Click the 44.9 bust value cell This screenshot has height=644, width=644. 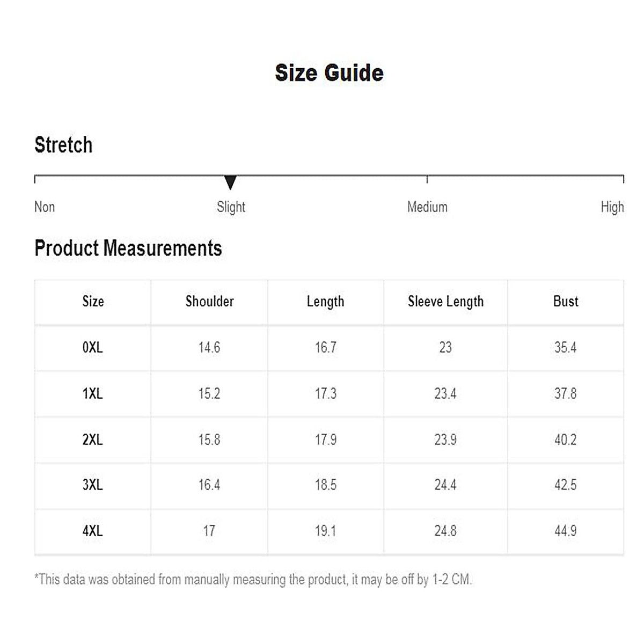[566, 531]
